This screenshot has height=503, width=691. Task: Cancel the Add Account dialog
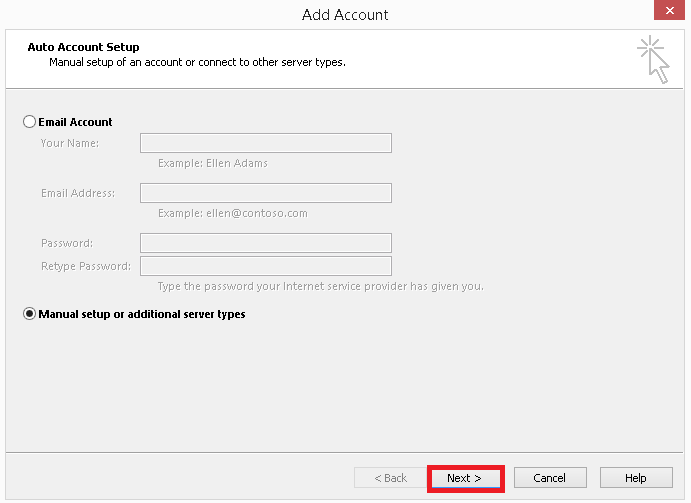click(x=550, y=478)
